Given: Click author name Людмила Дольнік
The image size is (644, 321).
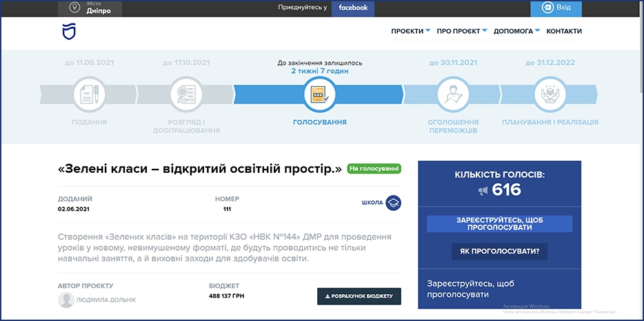Looking at the screenshot, I should (106, 300).
